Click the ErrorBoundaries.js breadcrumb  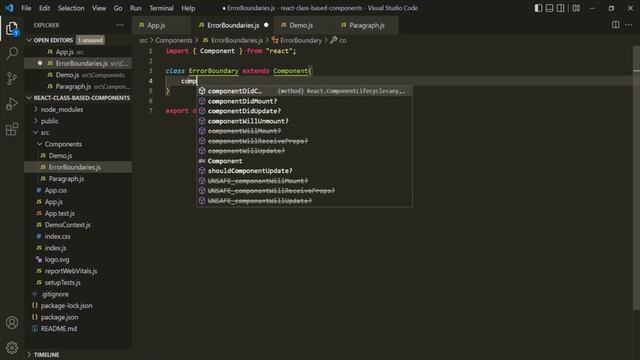click(233, 40)
